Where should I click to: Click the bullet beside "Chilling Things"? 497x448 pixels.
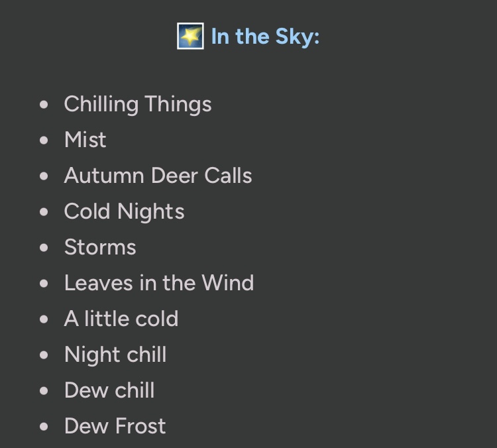(x=44, y=105)
